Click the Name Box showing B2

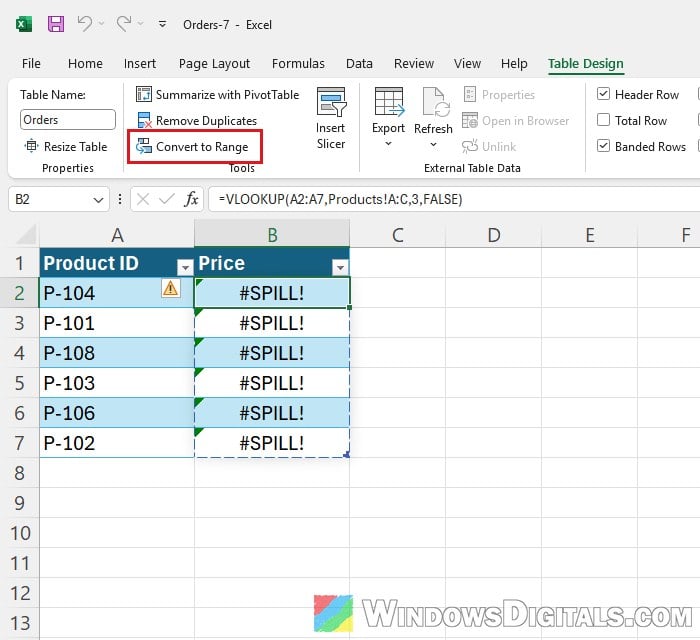coord(49,199)
